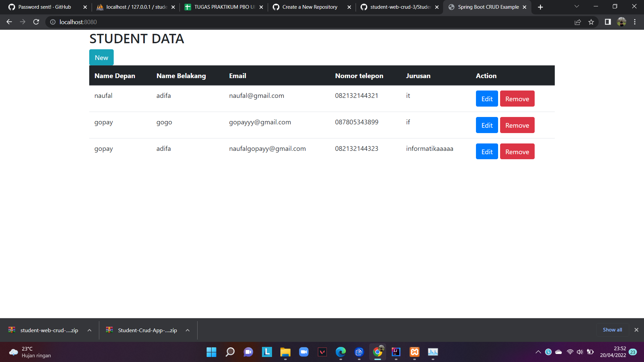Image resolution: width=644 pixels, height=362 pixels.
Task: Click the New student button
Action: (x=101, y=57)
